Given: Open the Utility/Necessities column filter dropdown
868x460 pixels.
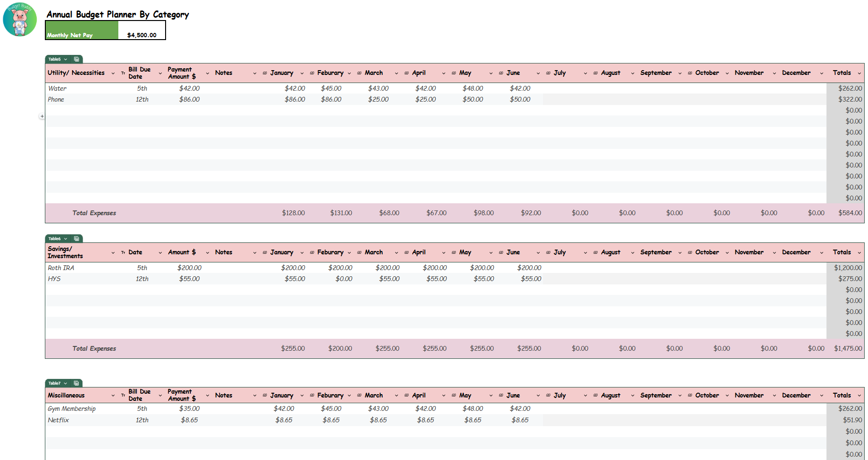Looking at the screenshot, I should coord(113,73).
